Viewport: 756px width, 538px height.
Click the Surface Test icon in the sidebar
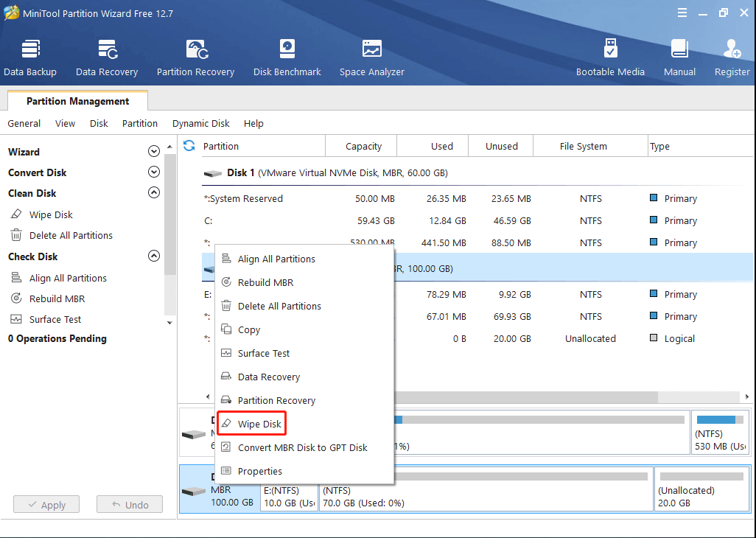16,319
